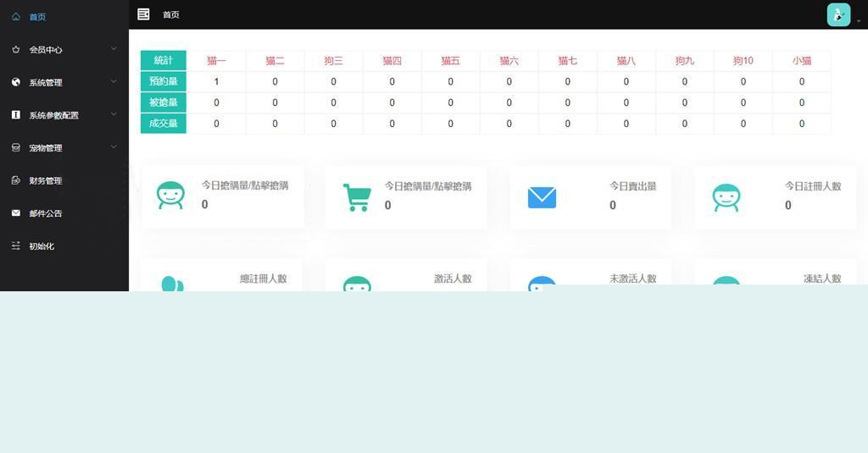Click the home icon beside 首页 in sidebar
The height and width of the screenshot is (453, 868).
[x=16, y=17]
